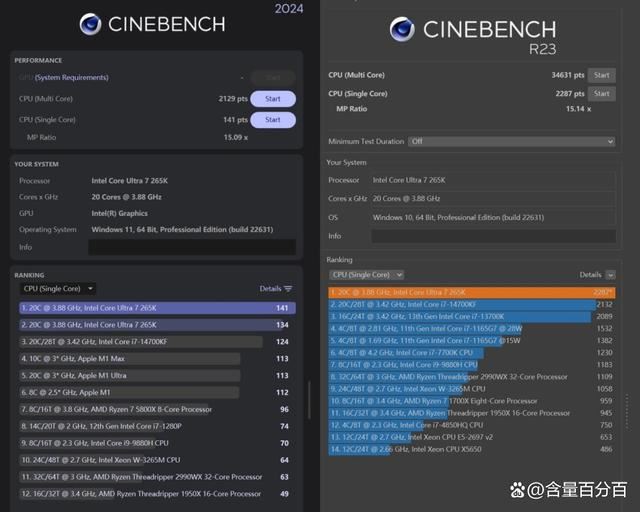The height and width of the screenshot is (512, 640).
Task: Expand Details arrow in Cinebench R23 ranking
Action: coord(609,274)
